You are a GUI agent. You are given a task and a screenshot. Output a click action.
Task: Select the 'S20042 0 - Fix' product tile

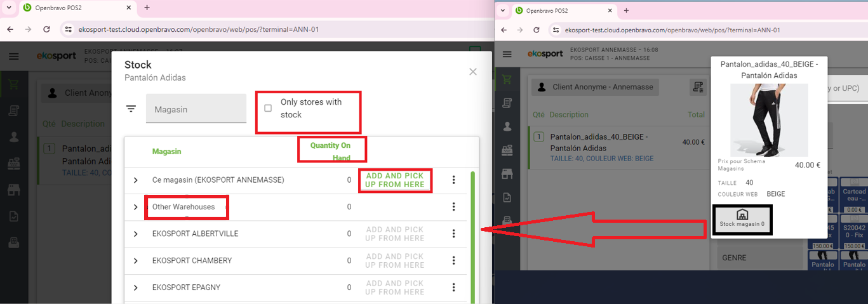(853, 232)
